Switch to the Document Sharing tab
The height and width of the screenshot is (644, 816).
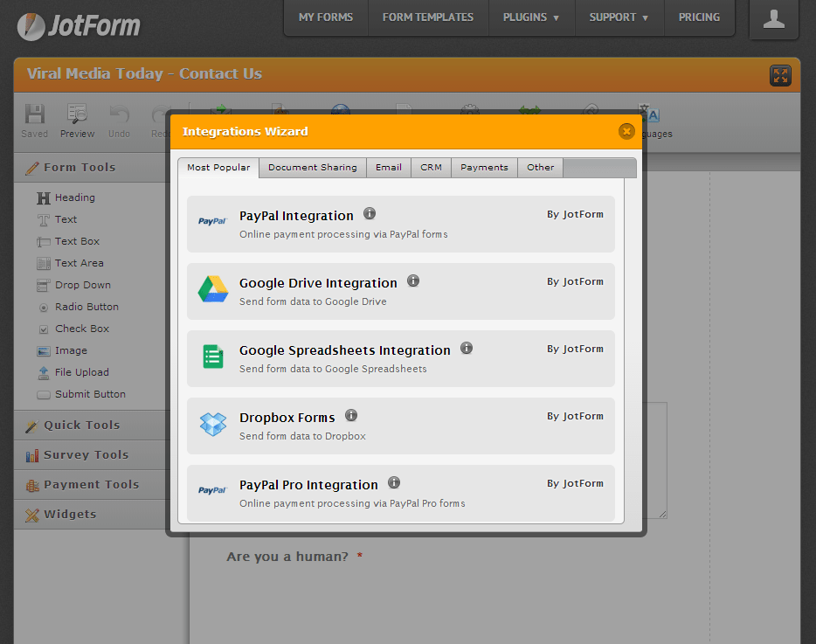pos(312,168)
